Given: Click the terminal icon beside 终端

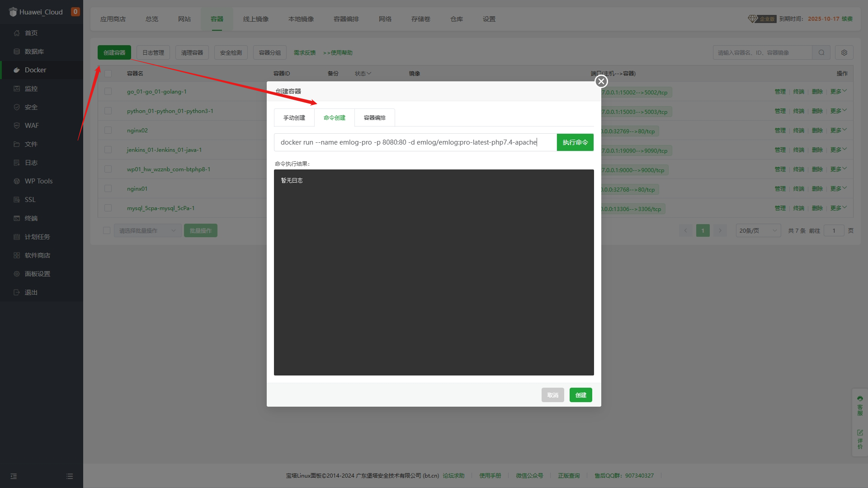Looking at the screenshot, I should pyautogui.click(x=17, y=218).
